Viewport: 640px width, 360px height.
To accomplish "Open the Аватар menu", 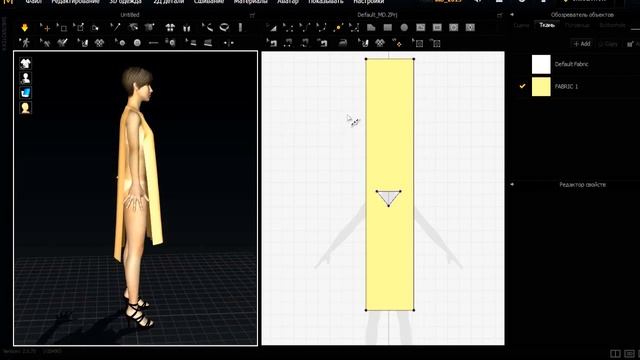I will click(x=288, y=2).
